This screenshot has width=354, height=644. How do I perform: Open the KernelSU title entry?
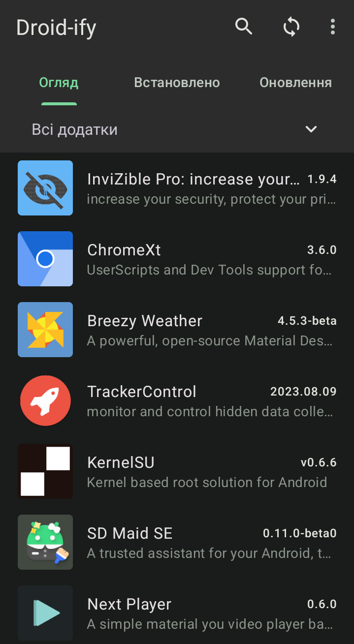click(121, 462)
